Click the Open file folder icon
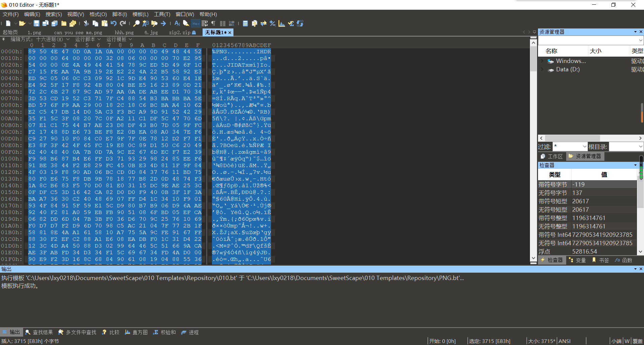The image size is (644, 345). tap(22, 23)
